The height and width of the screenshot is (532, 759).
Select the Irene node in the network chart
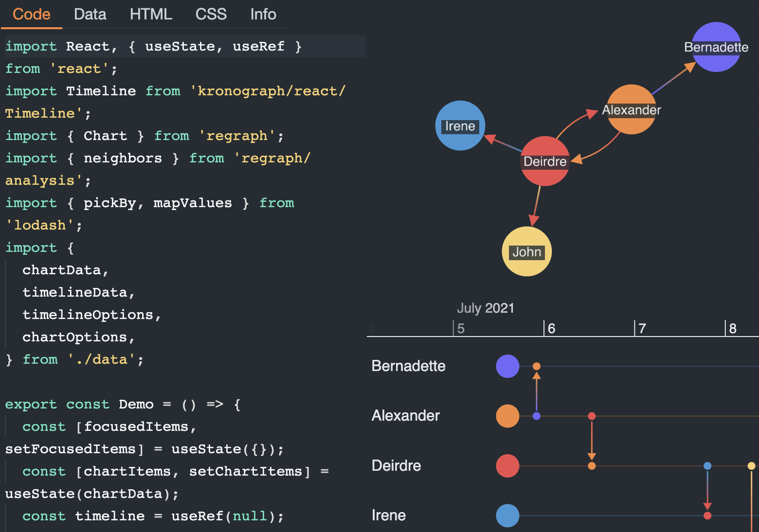pos(459,125)
